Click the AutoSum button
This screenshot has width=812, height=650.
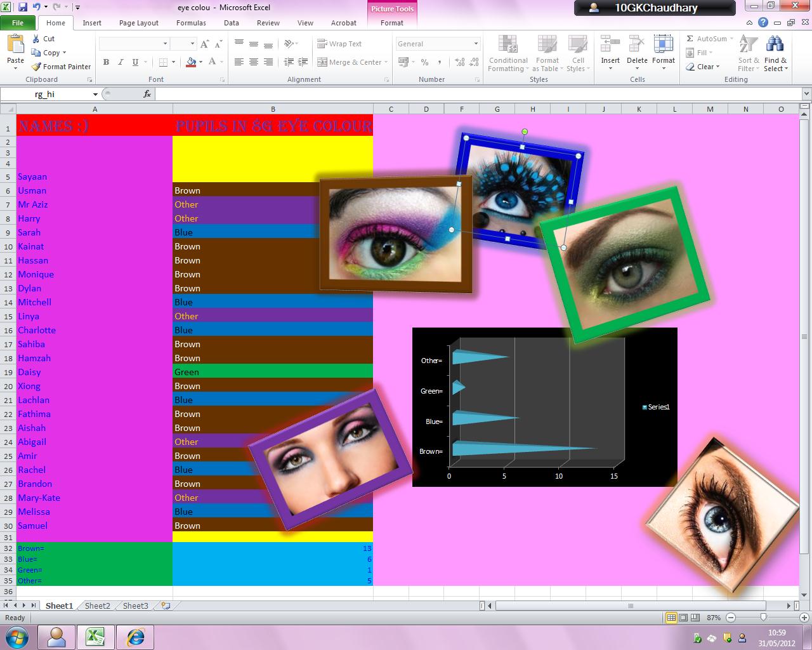pos(709,39)
